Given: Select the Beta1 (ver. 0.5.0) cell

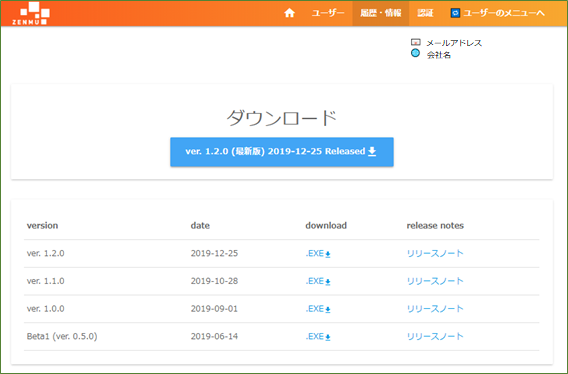Looking at the screenshot, I should [x=62, y=336].
